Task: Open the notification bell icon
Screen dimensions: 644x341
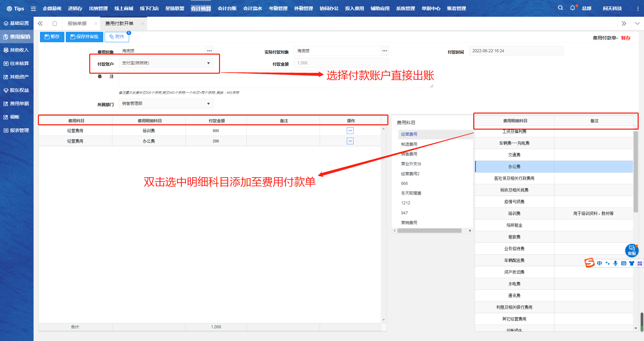Action: (x=572, y=8)
